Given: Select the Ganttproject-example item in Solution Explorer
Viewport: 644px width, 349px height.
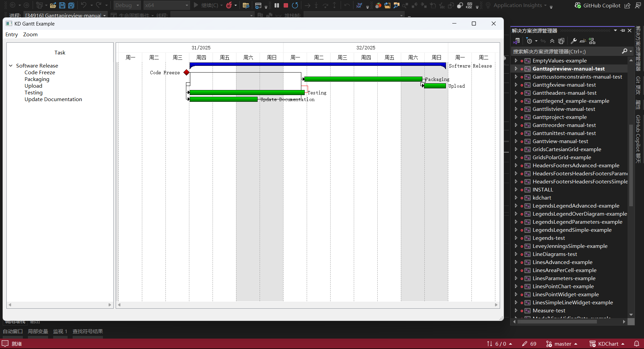Looking at the screenshot, I should (560, 117).
